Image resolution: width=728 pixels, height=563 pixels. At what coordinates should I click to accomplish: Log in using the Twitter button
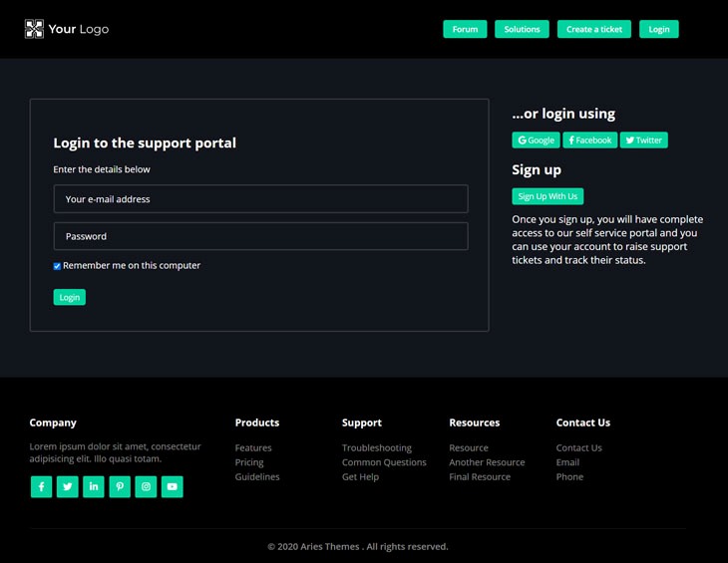point(643,141)
